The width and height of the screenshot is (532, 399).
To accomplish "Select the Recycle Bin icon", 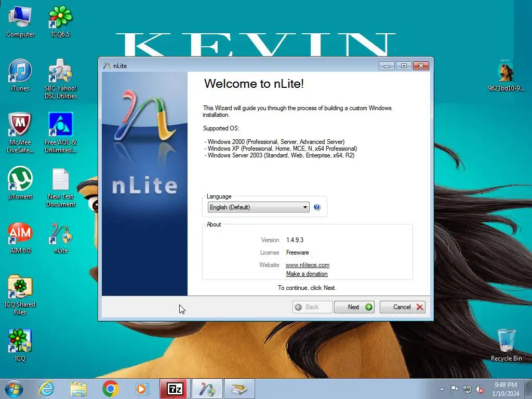I will pos(506,345).
